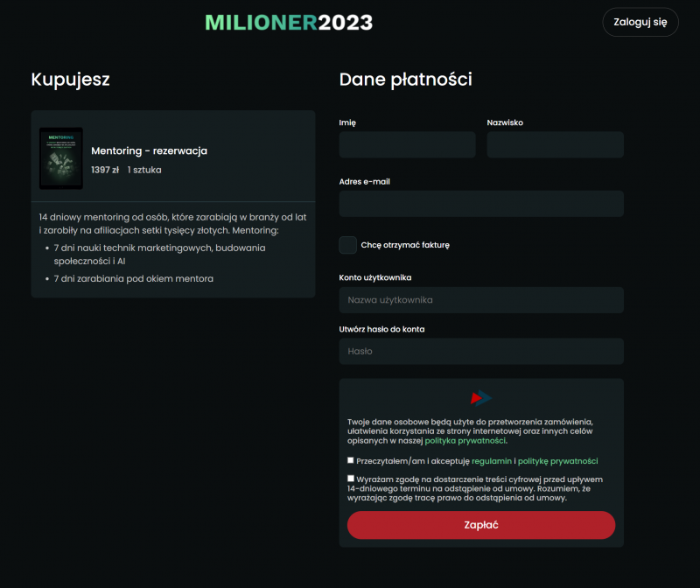
Task: Click into the Nazwisko field
Action: [x=555, y=145]
